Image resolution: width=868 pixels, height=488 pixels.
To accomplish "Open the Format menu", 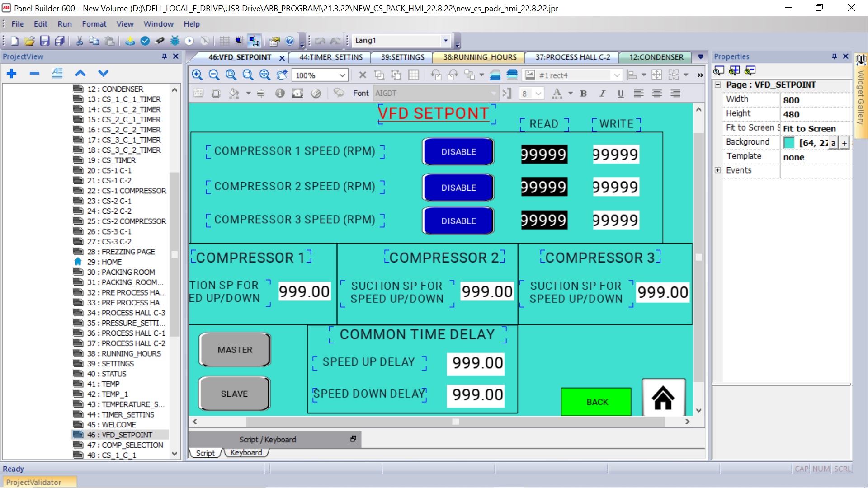I will 94,24.
